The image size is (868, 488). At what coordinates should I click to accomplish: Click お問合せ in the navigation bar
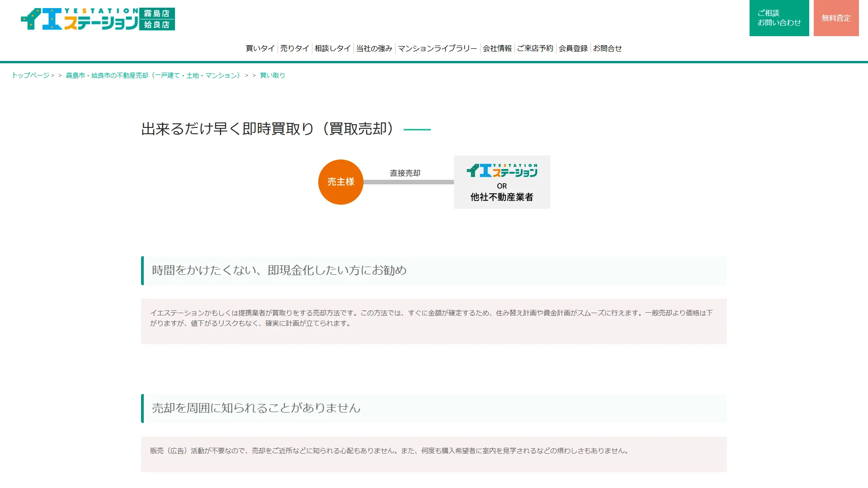tap(608, 48)
